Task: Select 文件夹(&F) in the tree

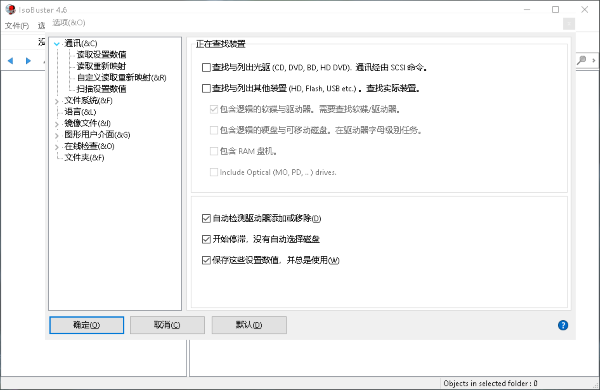Action: click(x=84, y=157)
